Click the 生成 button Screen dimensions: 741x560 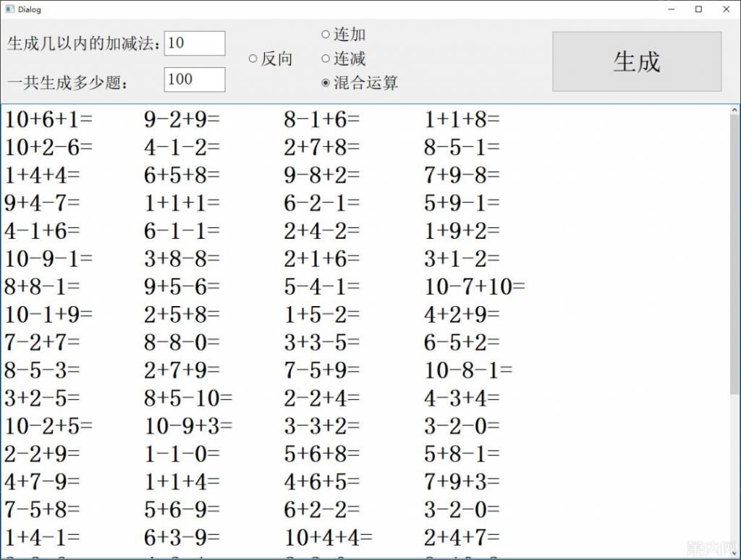coord(637,61)
